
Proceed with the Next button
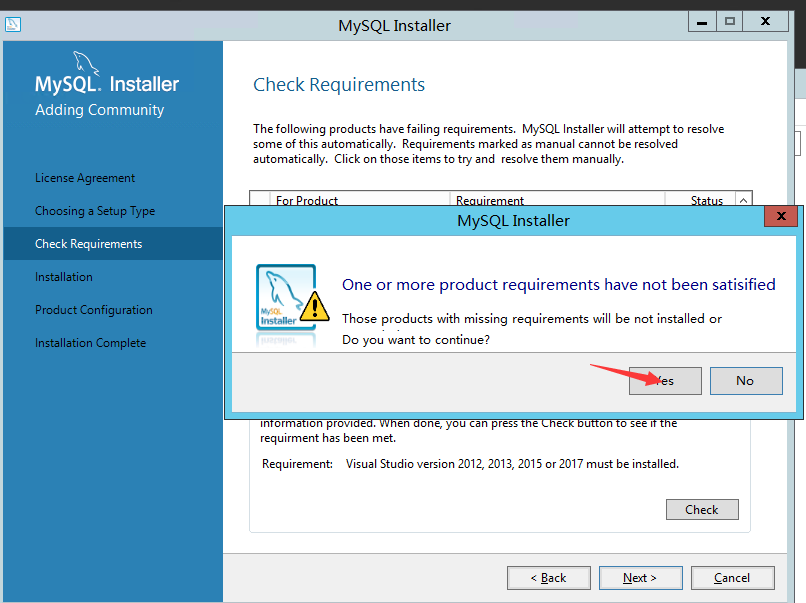coord(640,578)
